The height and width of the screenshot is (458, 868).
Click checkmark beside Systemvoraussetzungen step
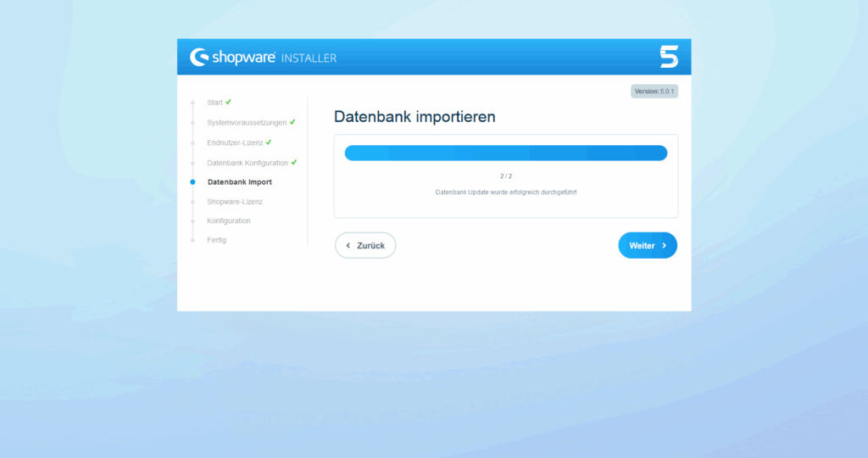pos(292,122)
